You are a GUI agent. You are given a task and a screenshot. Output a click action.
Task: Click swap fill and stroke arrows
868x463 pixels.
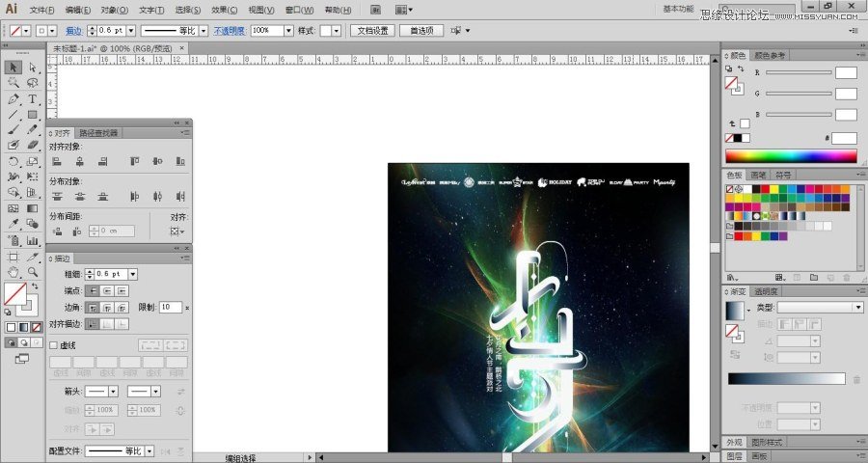[35, 286]
